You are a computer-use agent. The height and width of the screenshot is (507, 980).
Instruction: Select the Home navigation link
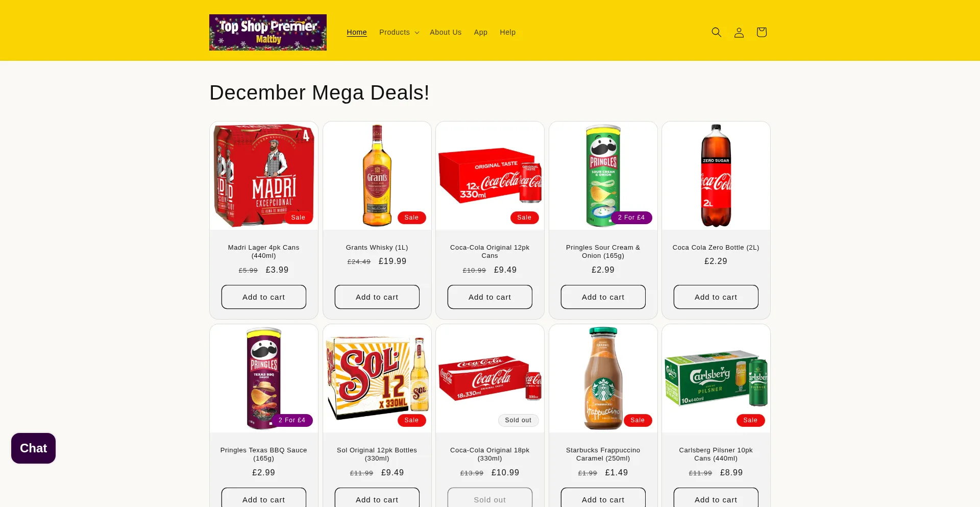(357, 32)
